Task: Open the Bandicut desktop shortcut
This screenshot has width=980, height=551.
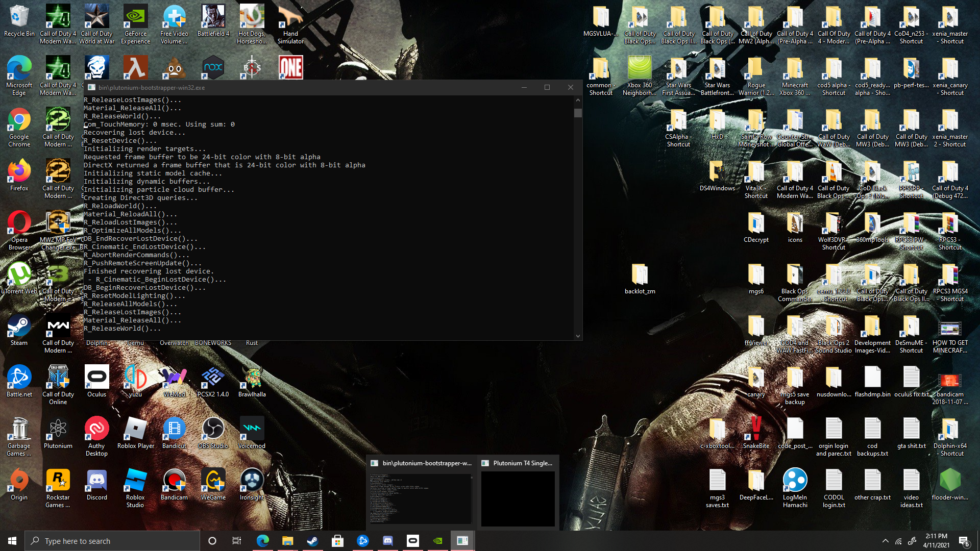Action: [174, 433]
